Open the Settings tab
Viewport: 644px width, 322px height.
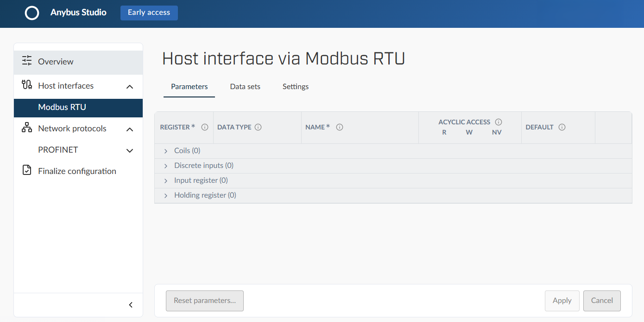pos(296,87)
